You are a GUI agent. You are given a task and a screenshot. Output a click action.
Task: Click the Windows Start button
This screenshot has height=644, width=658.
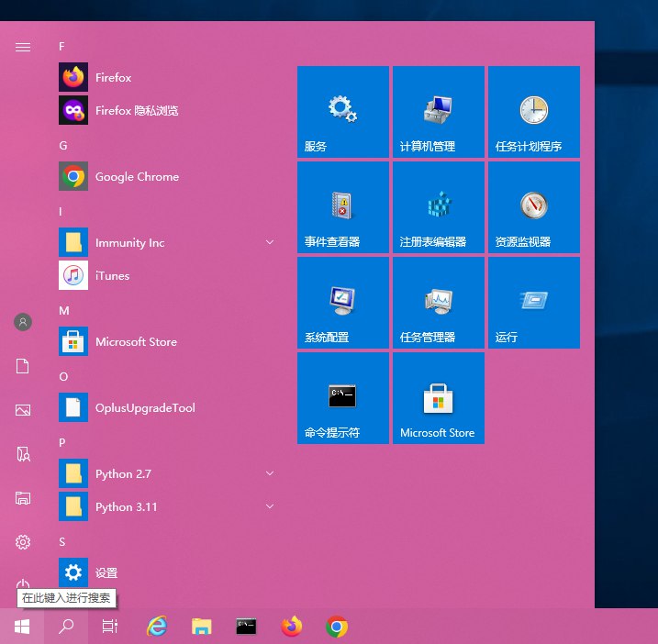[22, 627]
